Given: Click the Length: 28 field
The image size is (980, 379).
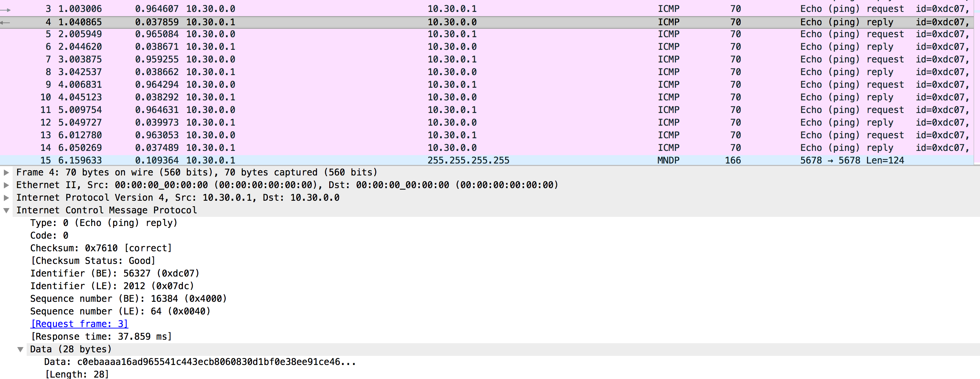Looking at the screenshot, I should [x=77, y=374].
